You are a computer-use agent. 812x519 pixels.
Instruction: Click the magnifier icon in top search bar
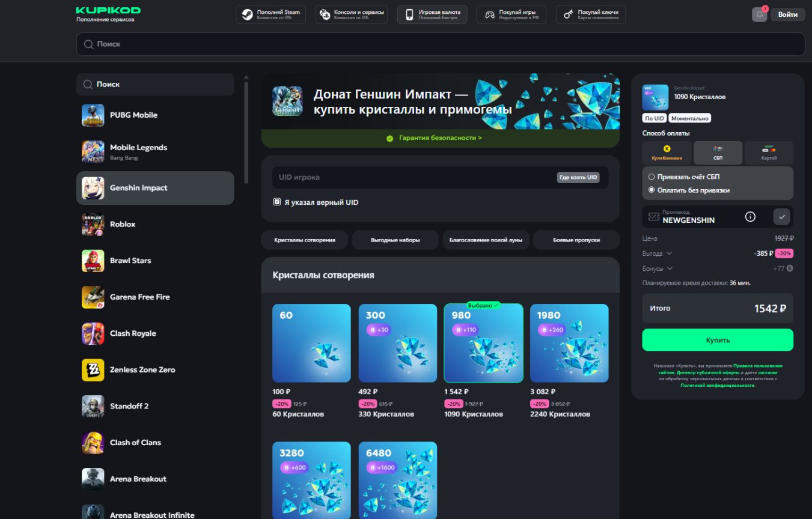[88, 44]
